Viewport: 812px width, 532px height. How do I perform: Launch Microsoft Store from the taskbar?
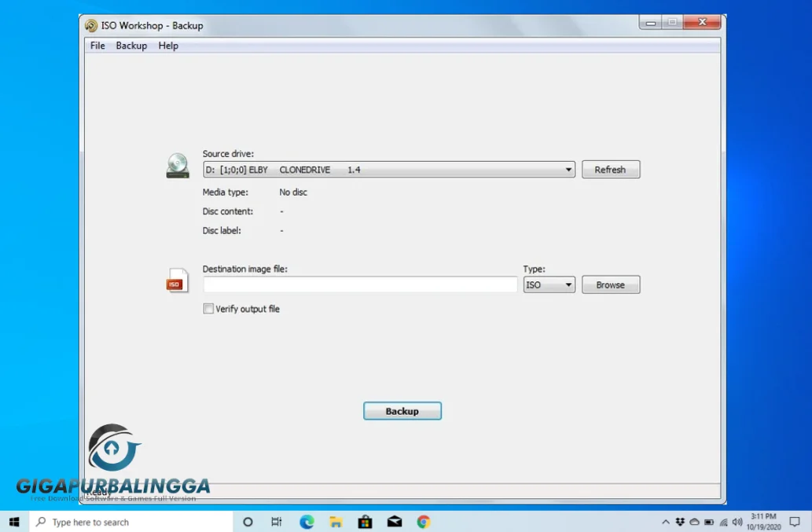click(x=365, y=522)
